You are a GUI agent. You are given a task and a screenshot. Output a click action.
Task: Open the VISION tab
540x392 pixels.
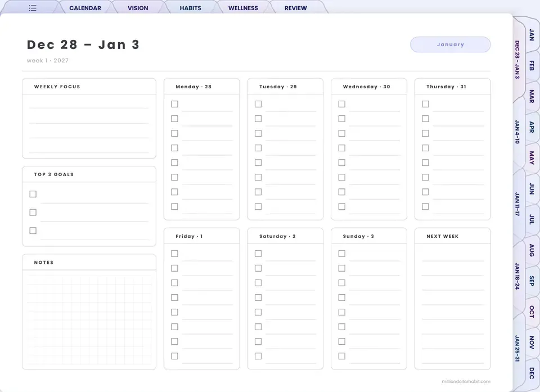click(x=138, y=8)
